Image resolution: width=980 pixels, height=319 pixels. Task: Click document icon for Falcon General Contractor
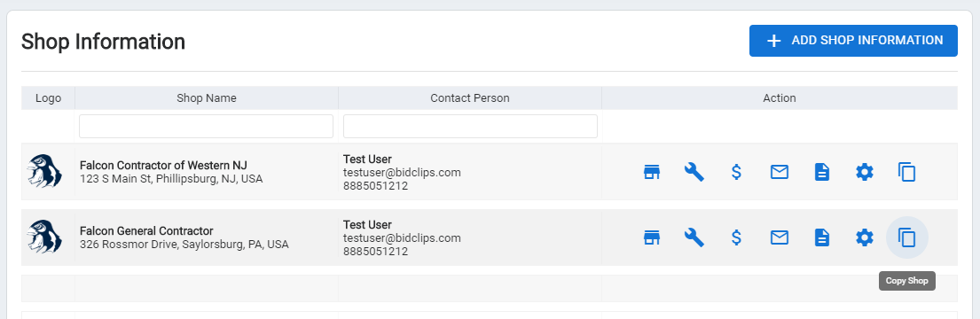click(x=822, y=237)
